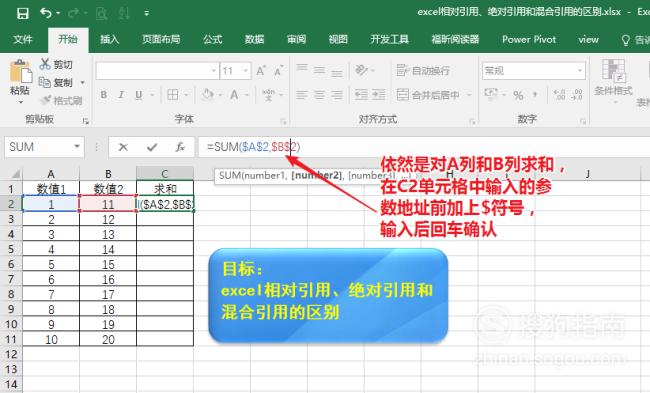Increase decimal places

tap(560, 95)
